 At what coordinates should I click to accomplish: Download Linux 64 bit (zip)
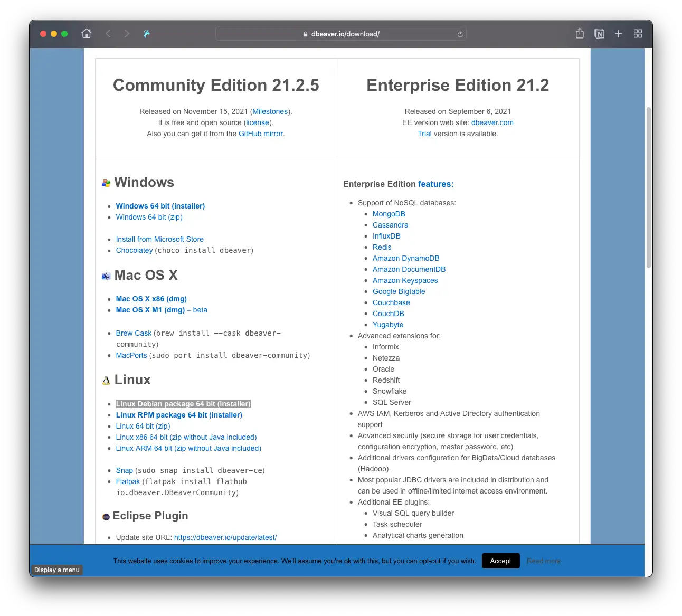pyautogui.click(x=143, y=426)
